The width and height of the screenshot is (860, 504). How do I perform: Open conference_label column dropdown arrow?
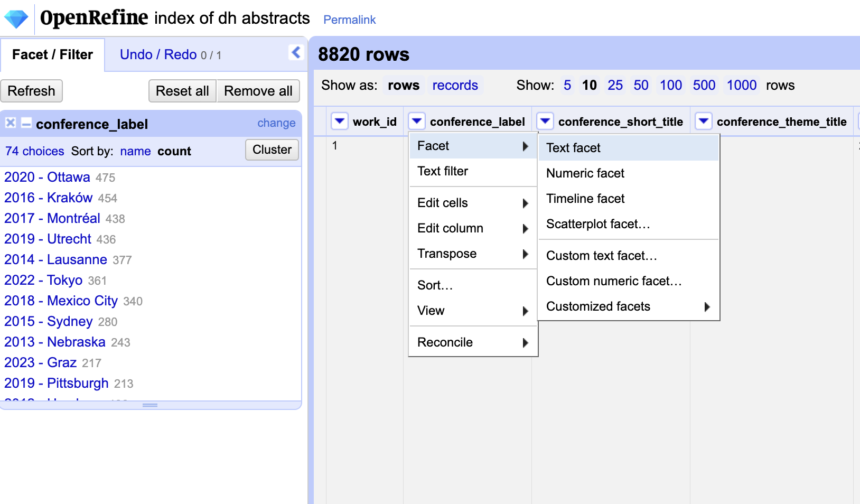tap(417, 122)
